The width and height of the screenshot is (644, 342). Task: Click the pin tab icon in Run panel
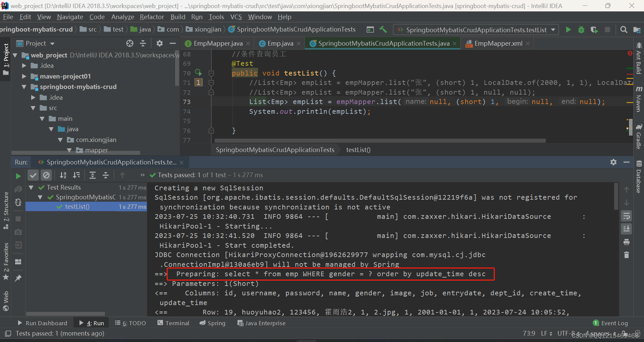point(18,278)
